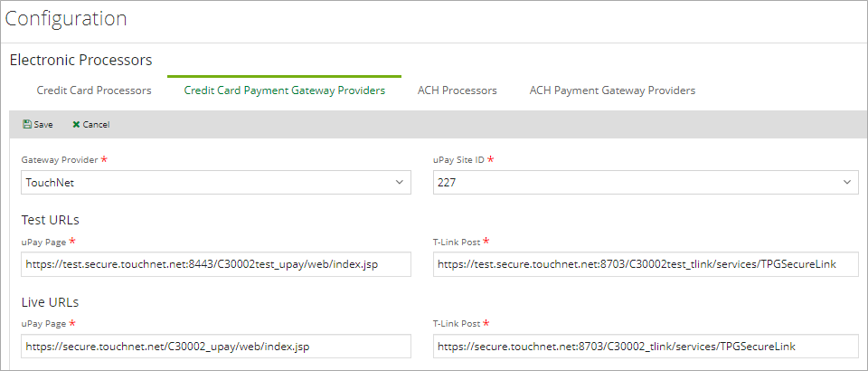Expand the uPay Site ID dropdown

pos(646,182)
